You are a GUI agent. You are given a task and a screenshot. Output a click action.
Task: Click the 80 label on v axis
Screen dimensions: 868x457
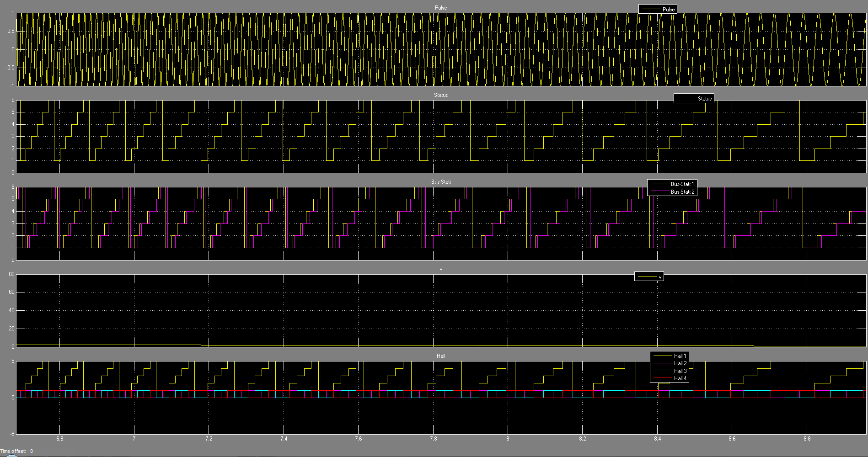tap(11, 274)
